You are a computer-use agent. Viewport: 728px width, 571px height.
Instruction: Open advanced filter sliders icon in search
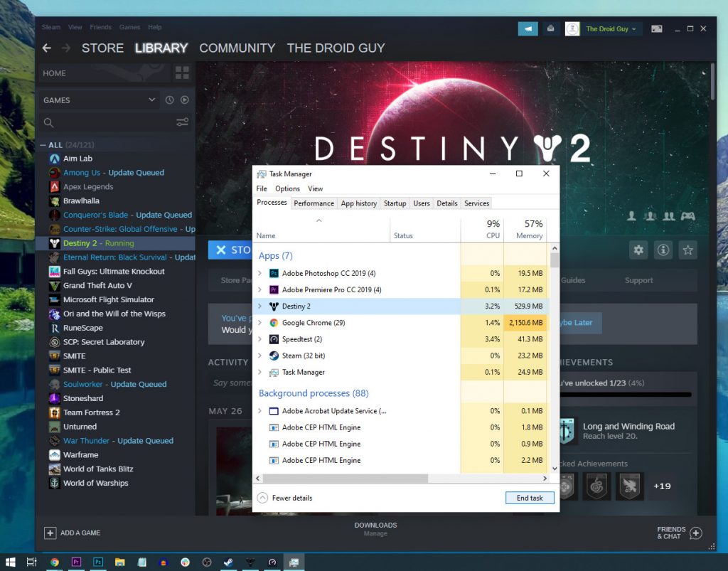(183, 122)
